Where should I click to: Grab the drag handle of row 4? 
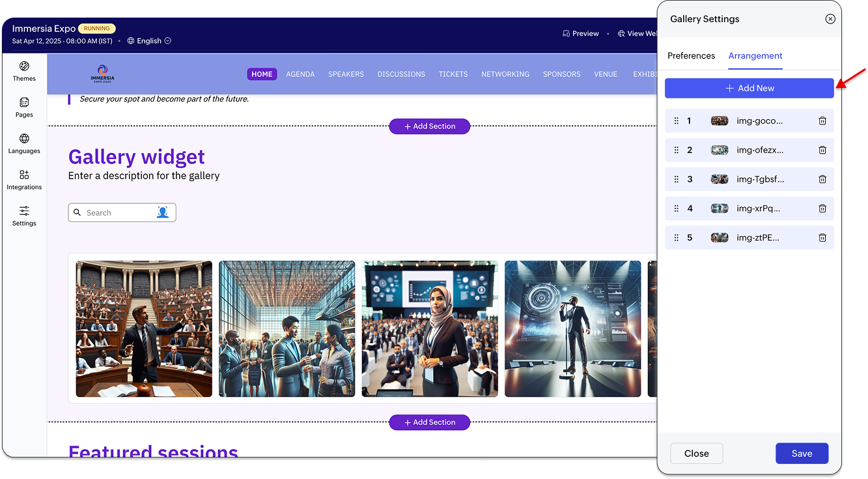[676, 209]
